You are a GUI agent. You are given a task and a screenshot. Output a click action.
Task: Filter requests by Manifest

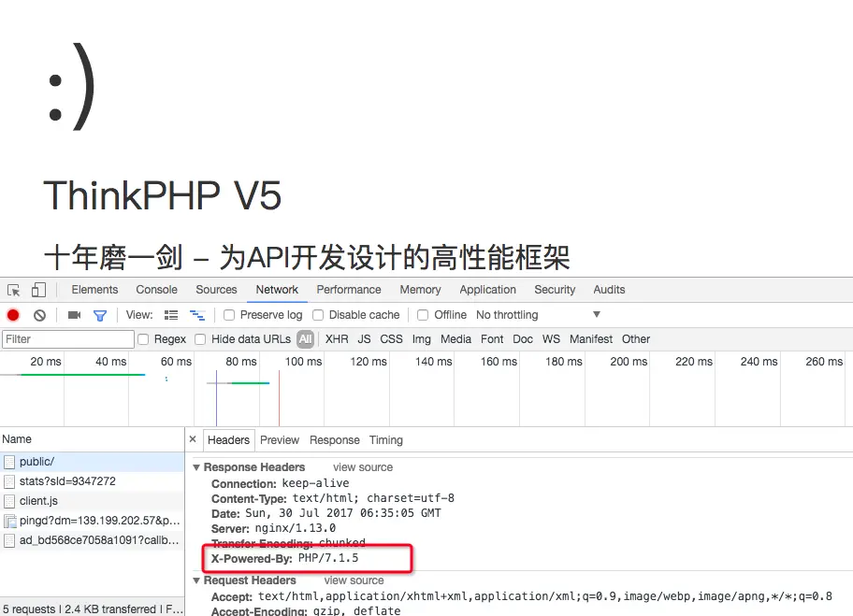[x=591, y=339]
